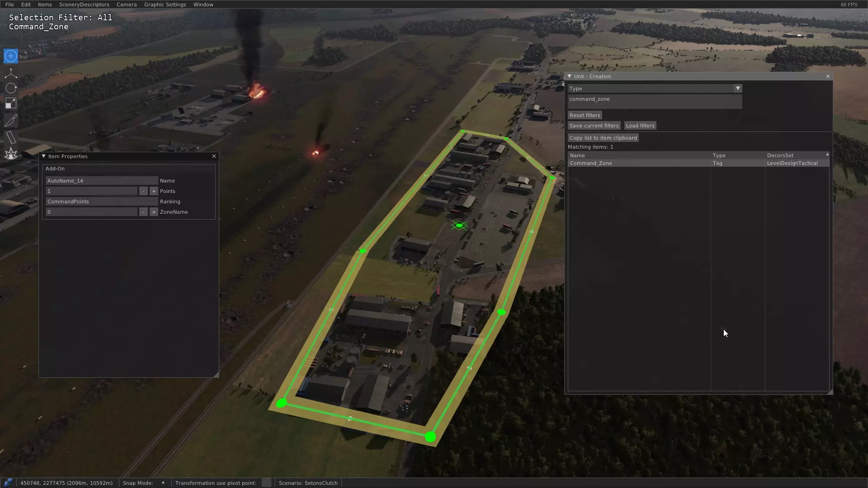Choose the rotate tool icon
Viewport: 868px width, 488px height.
point(11,88)
